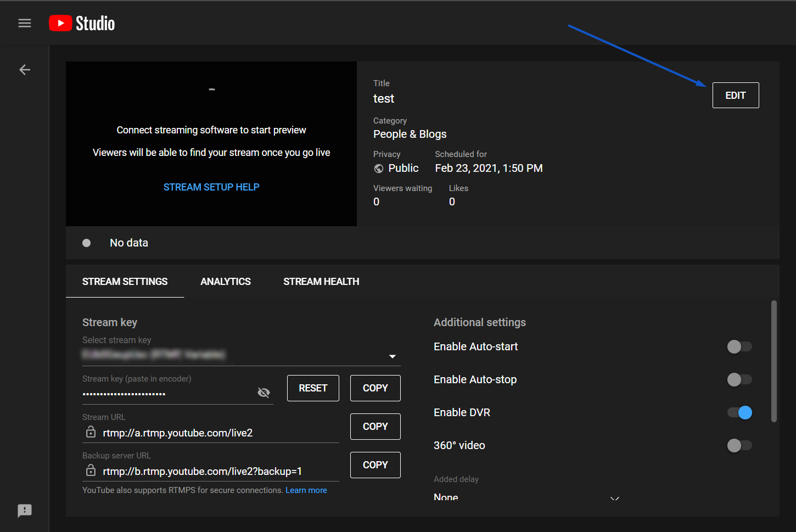Open the STREAM SETUP HELP link
The height and width of the screenshot is (532, 796).
[x=211, y=187]
